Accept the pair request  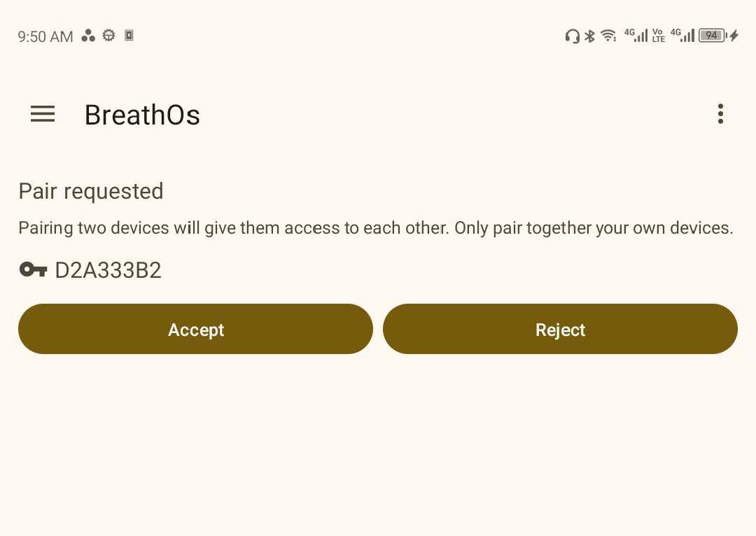tap(195, 329)
